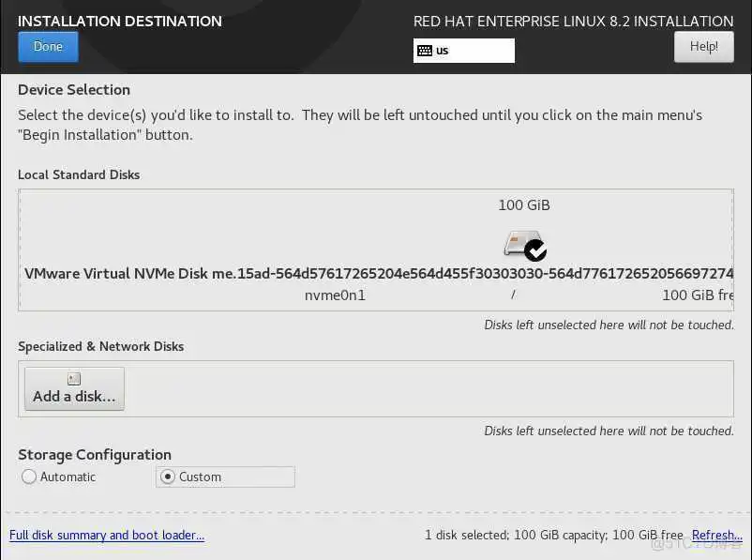Open the Help! button
Image resolution: width=752 pixels, height=560 pixels.
(x=703, y=47)
